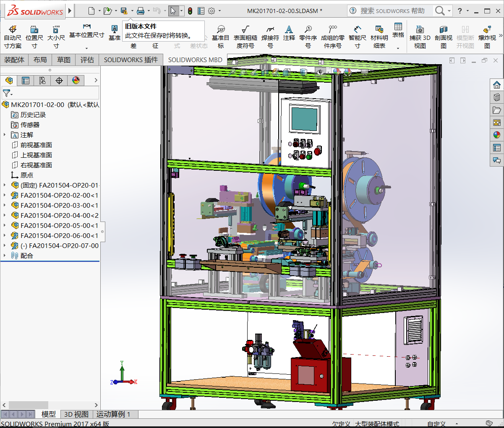Click the search magnifier button
Viewport: 504px width, 428px height.
pyautogui.click(x=439, y=10)
